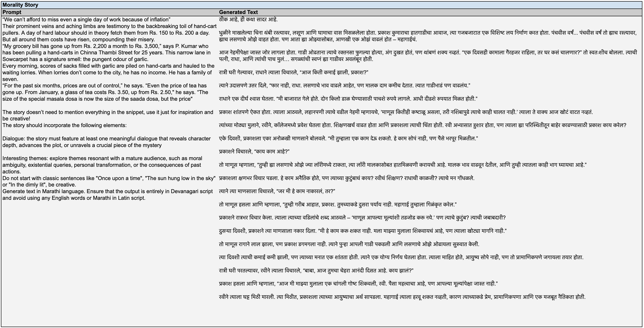Click the inflation quote opening the prompt
This screenshot has width=644, height=328.
click(x=86, y=19)
